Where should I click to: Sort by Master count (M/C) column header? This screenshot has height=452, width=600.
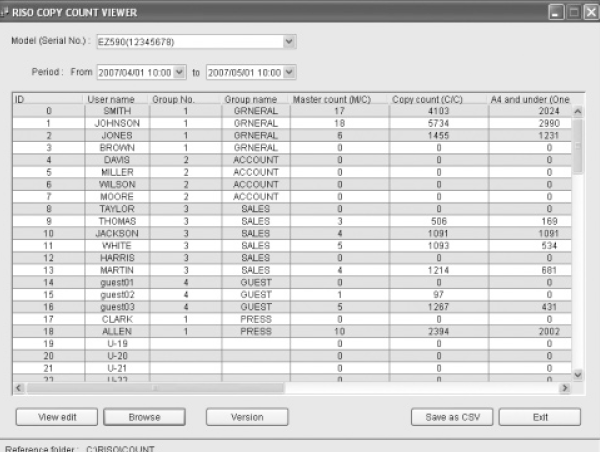[332, 100]
